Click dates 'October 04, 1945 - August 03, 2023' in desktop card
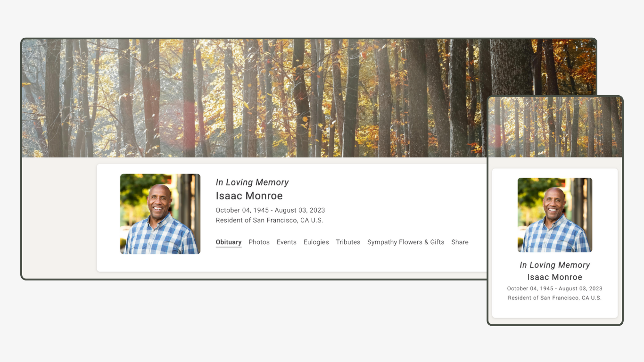The height and width of the screenshot is (362, 644). 271,210
